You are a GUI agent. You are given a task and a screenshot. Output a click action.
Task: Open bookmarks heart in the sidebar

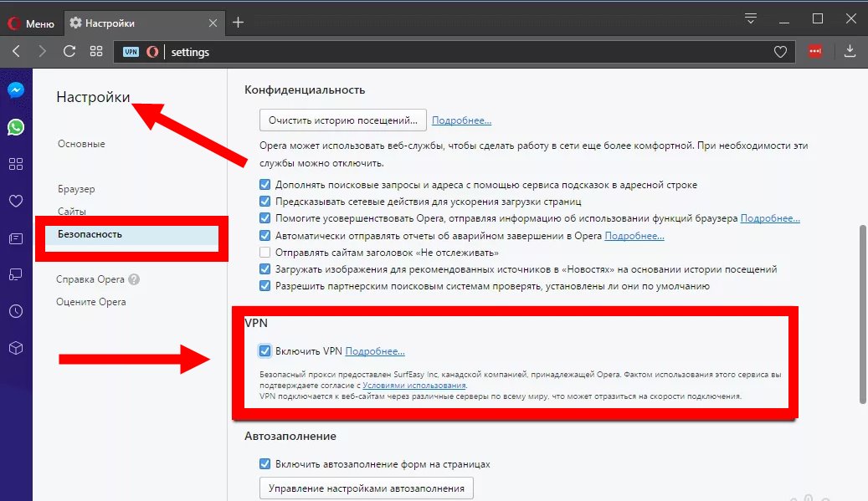(16, 201)
